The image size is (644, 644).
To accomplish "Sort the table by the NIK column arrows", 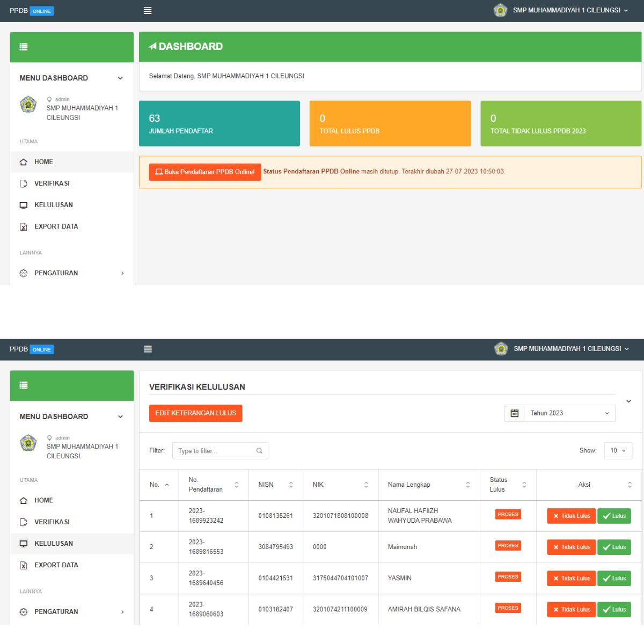I will point(366,485).
